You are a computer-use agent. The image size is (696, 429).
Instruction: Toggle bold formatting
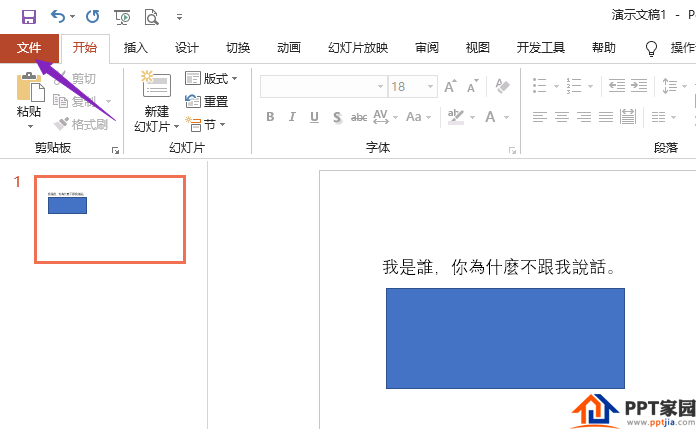click(270, 117)
